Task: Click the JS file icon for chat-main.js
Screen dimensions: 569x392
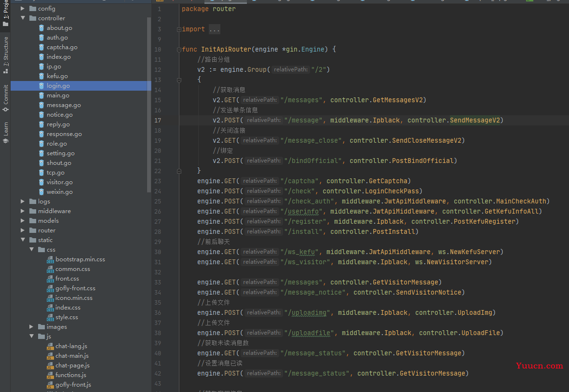Action: (x=50, y=356)
